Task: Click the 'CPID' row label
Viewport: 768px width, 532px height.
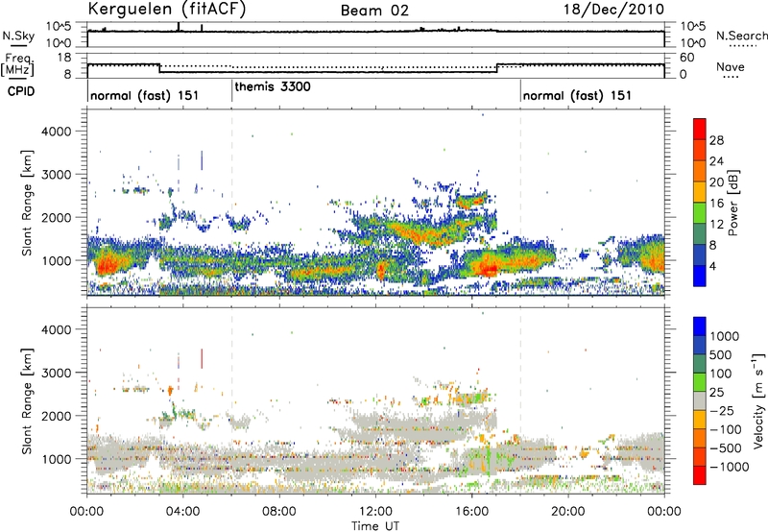Action: [21, 91]
